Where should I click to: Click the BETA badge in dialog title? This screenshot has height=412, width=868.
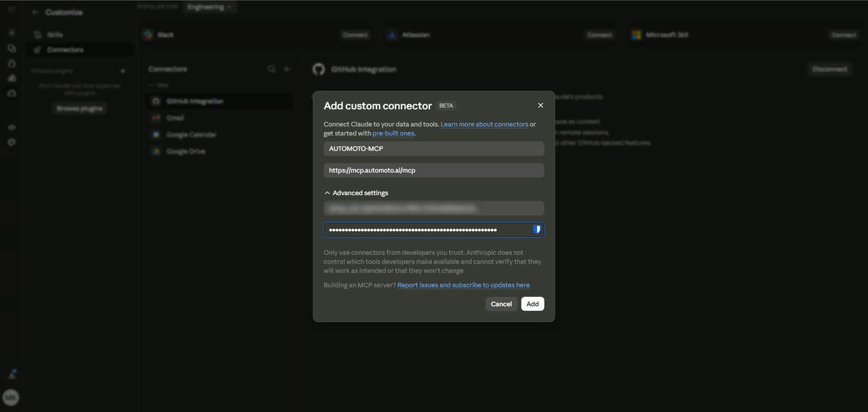tap(446, 106)
